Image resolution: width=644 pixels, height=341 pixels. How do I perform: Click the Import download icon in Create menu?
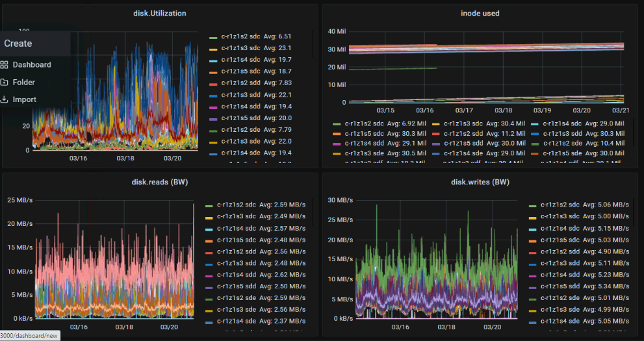5,99
